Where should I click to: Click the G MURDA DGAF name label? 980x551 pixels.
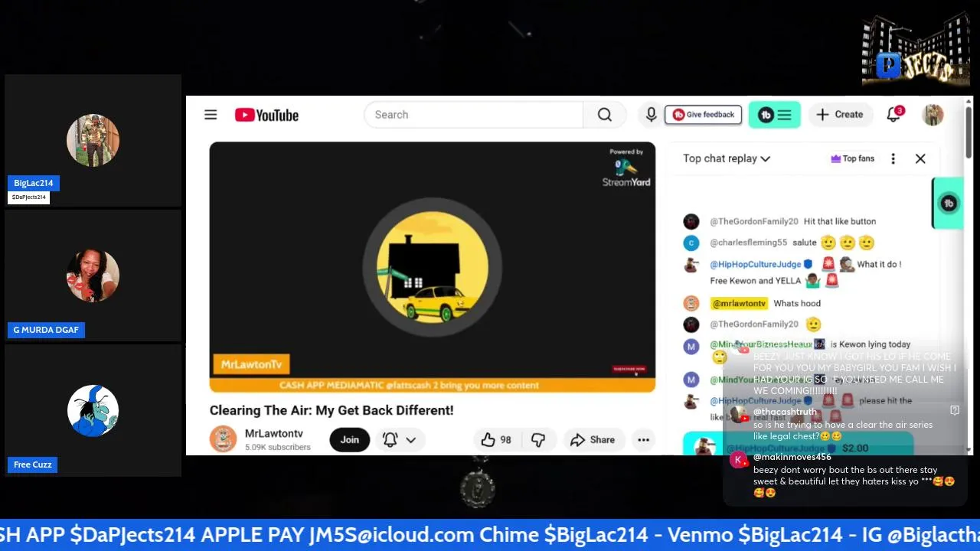point(46,330)
